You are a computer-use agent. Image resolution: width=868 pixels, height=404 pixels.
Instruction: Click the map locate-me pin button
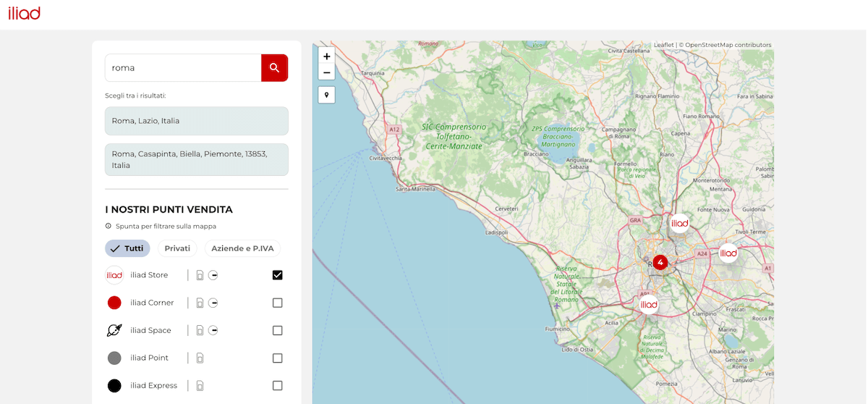tap(327, 95)
